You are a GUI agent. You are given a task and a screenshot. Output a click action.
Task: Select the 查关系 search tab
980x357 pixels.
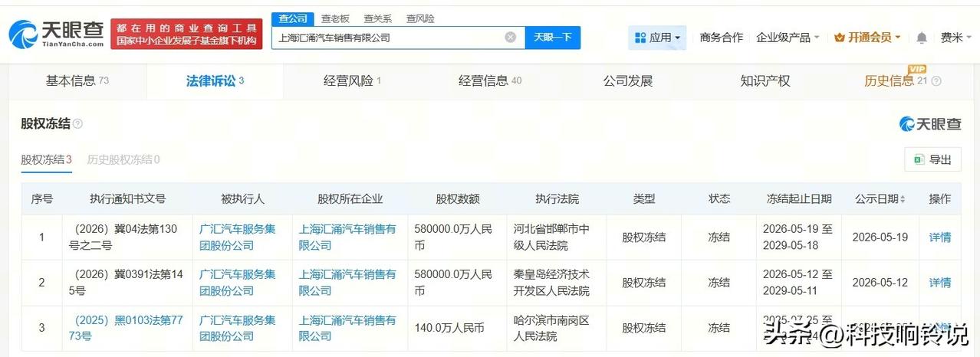point(377,18)
